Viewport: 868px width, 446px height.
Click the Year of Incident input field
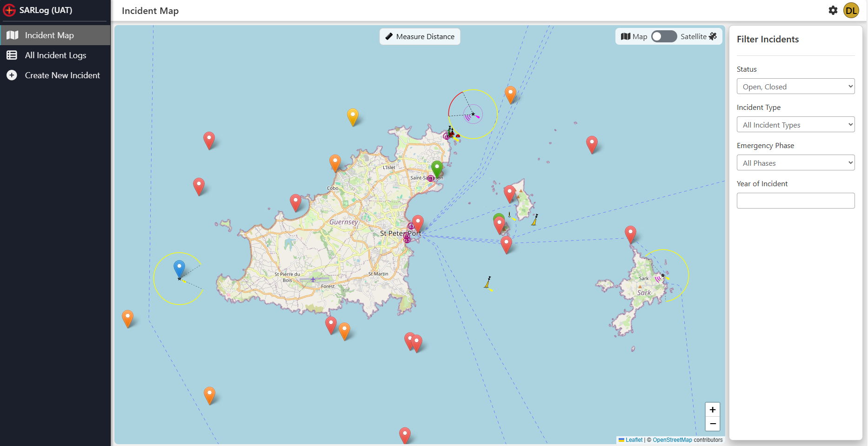(x=795, y=201)
